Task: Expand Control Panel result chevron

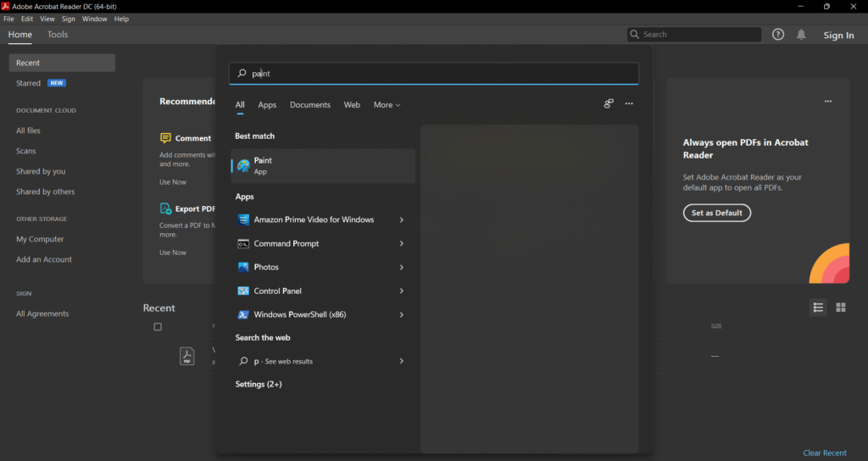Action: (401, 291)
